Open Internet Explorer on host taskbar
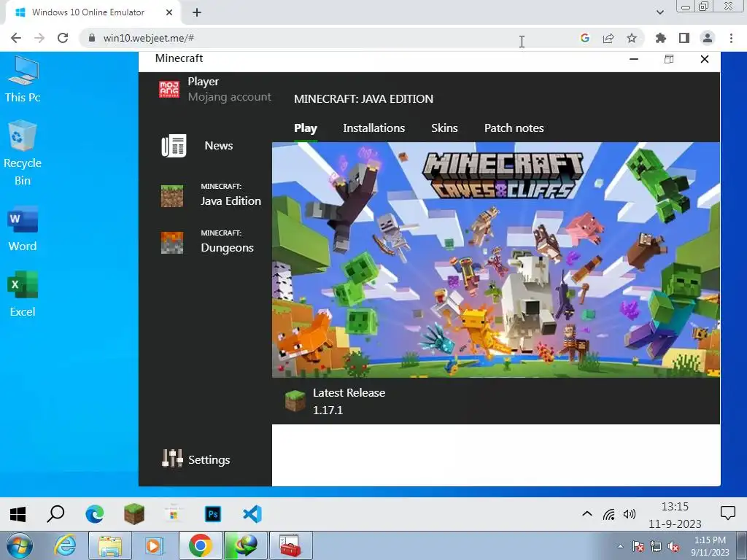Viewport: 747px width, 560px height. (65, 545)
